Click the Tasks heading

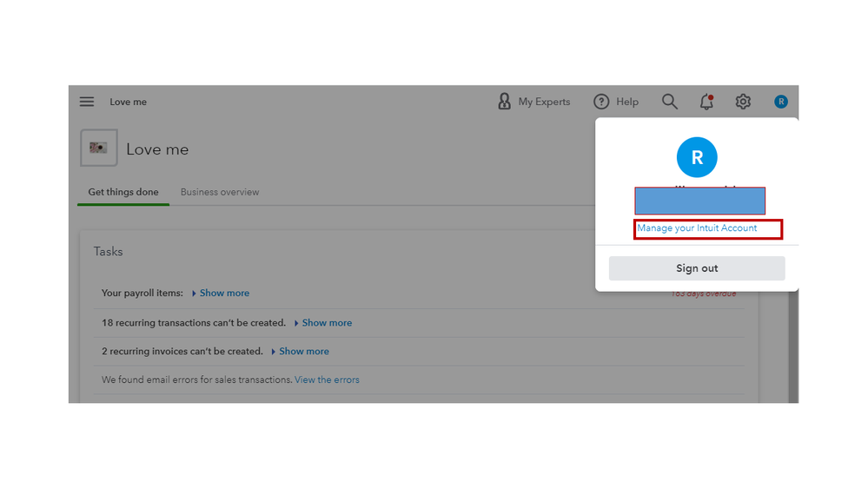coord(108,252)
